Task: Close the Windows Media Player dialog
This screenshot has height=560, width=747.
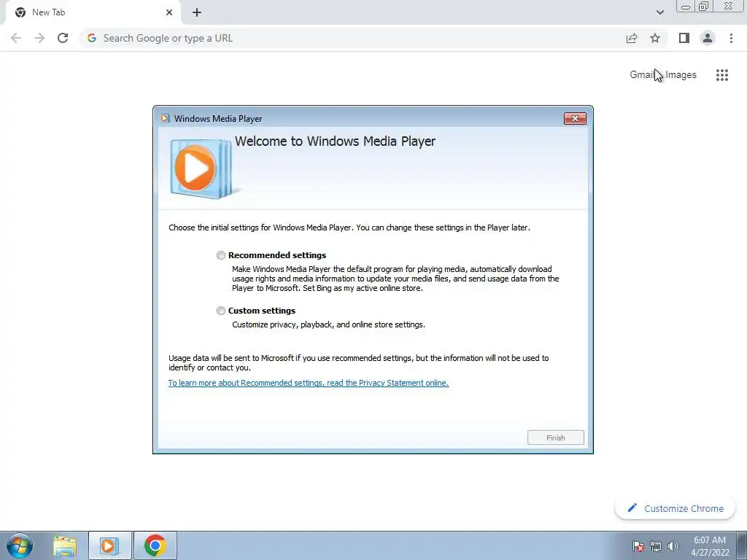Action: [575, 119]
